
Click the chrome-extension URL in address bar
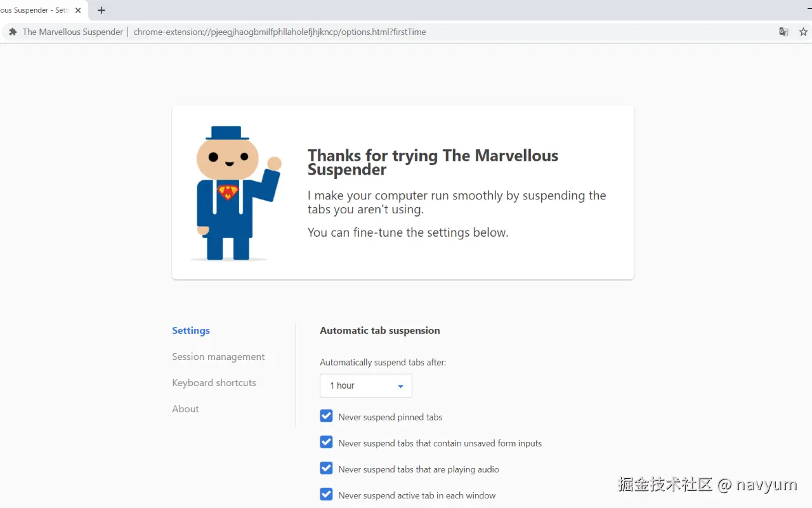click(280, 32)
